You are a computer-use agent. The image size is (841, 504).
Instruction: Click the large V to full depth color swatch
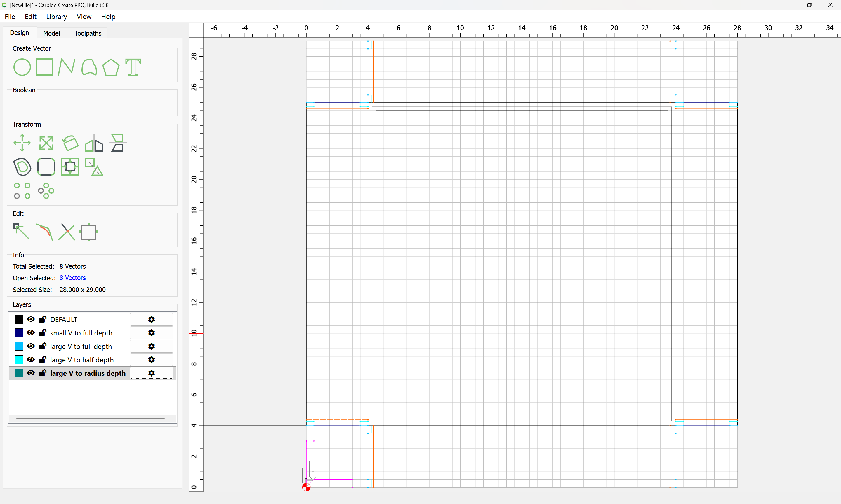(x=19, y=346)
